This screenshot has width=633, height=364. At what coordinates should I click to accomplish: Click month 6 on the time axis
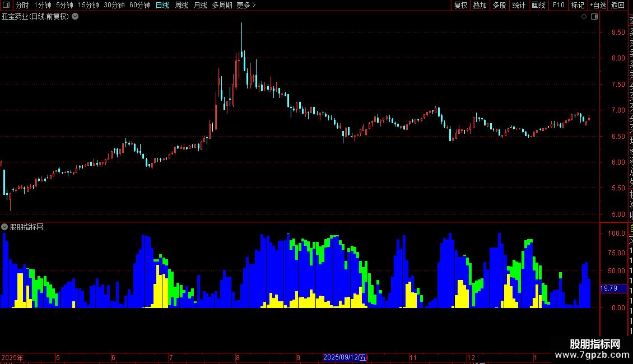point(114,357)
